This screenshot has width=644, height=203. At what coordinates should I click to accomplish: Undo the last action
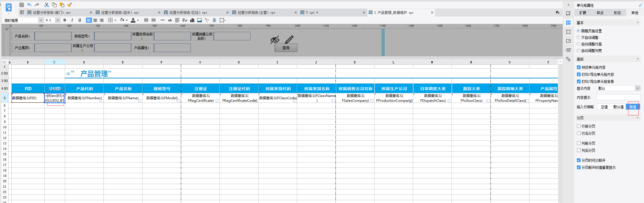coord(29,5)
